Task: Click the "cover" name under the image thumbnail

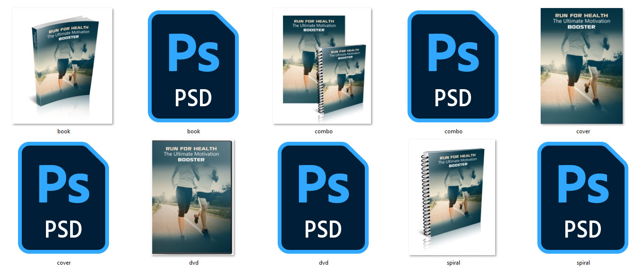Action: click(583, 131)
